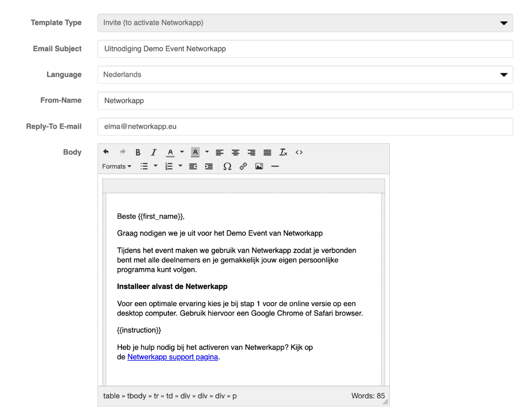This screenshot has width=532, height=417.
Task: Open the Language dropdown
Action: pos(305,74)
